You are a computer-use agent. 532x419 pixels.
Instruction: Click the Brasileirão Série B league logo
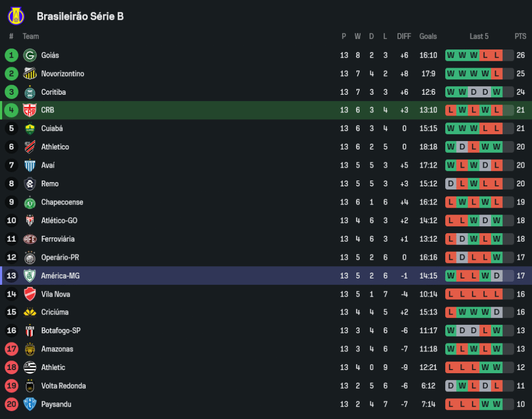click(16, 16)
